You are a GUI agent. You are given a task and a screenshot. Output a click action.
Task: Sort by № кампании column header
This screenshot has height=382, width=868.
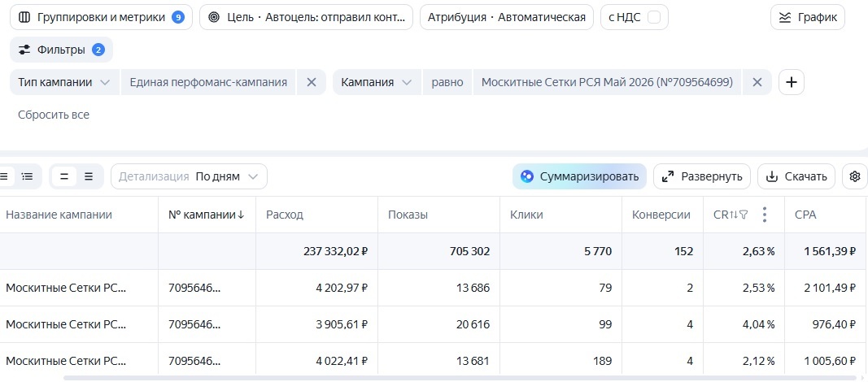[x=202, y=215]
